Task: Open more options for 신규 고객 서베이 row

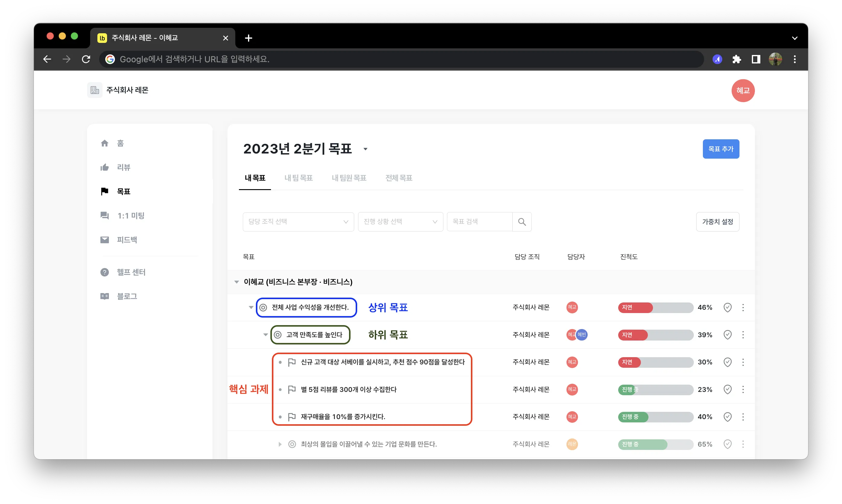Action: coord(743,362)
